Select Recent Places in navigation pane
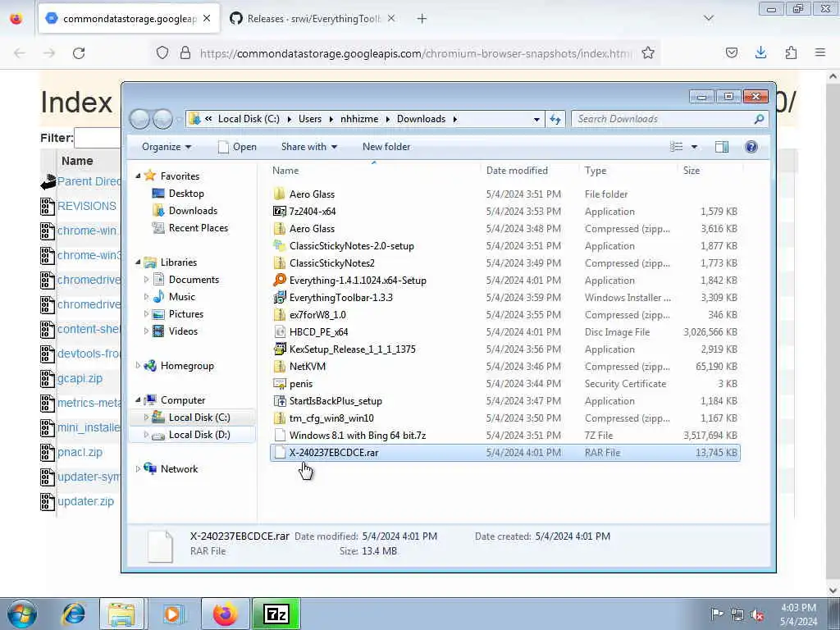This screenshot has height=630, width=840. tap(199, 228)
